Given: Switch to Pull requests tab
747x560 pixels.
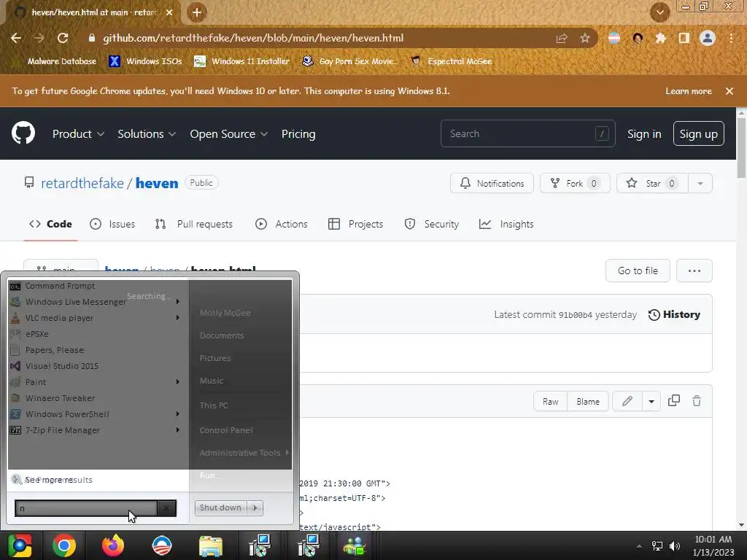Looking at the screenshot, I should coord(194,224).
